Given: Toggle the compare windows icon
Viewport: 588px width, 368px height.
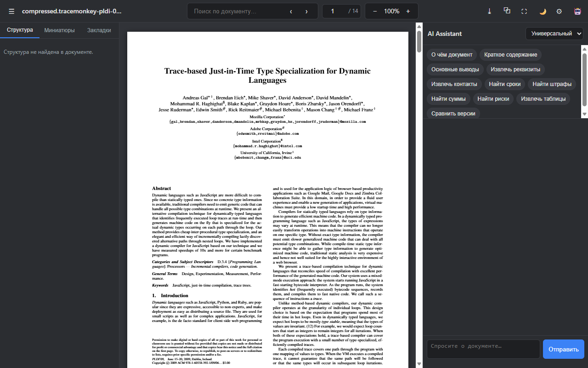Looking at the screenshot, I should pyautogui.click(x=507, y=11).
